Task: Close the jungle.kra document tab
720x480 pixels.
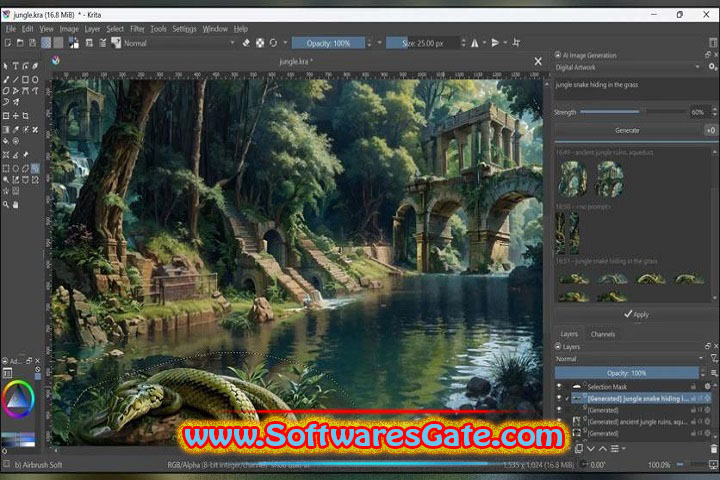Action: point(538,61)
